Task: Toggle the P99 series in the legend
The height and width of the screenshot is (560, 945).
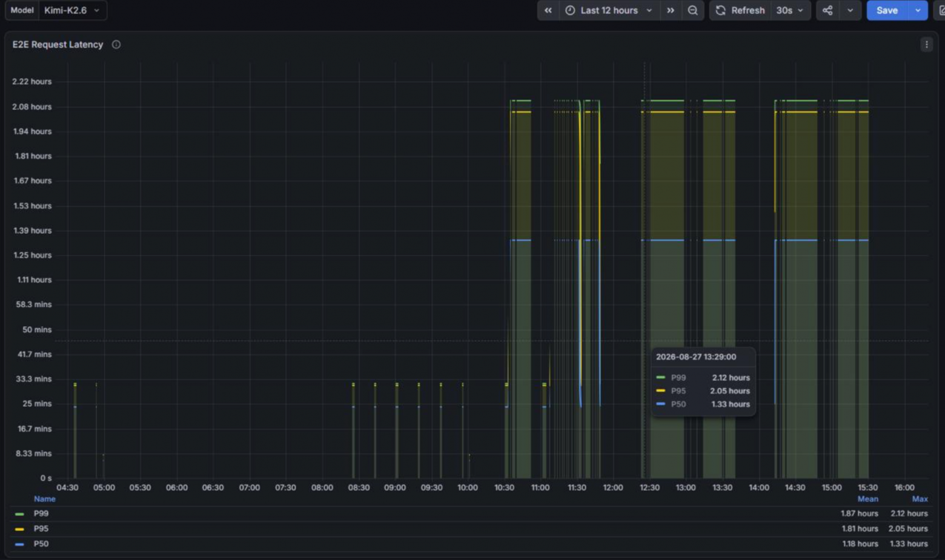Action: [41, 513]
